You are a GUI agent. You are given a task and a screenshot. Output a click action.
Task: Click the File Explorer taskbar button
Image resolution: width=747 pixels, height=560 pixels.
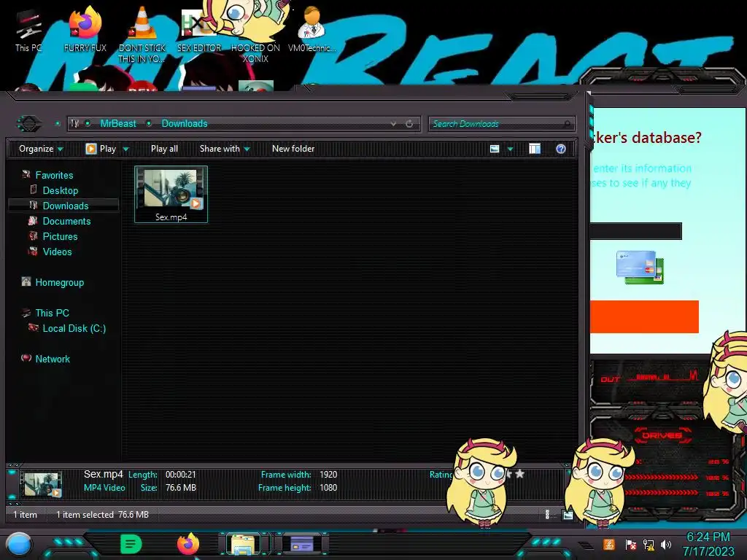point(244,544)
